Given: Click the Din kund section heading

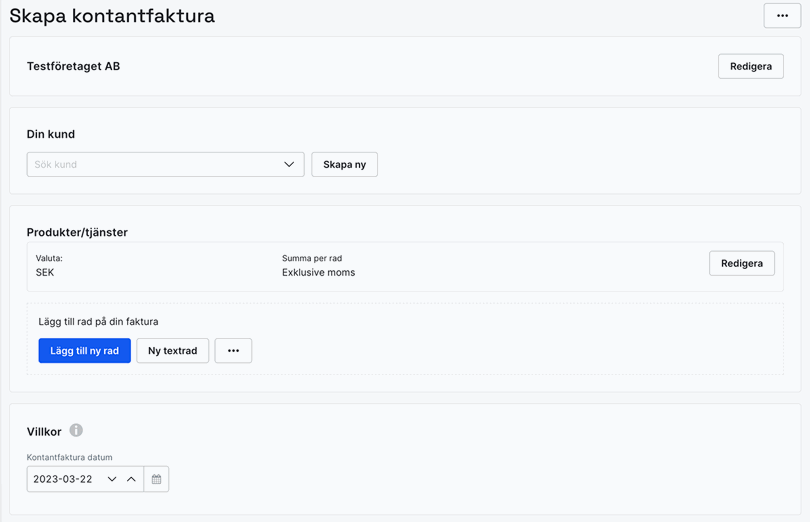Looking at the screenshot, I should (51, 134).
